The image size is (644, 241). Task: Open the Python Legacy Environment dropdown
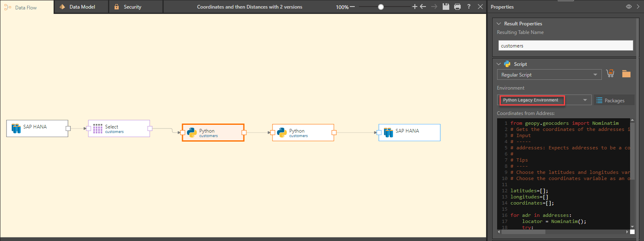tap(544, 100)
